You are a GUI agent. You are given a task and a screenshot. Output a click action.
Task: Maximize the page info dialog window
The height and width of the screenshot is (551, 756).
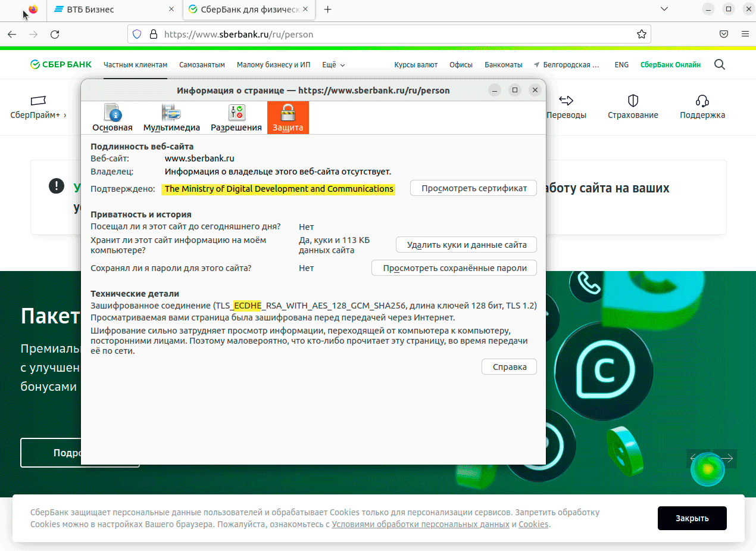[515, 90]
